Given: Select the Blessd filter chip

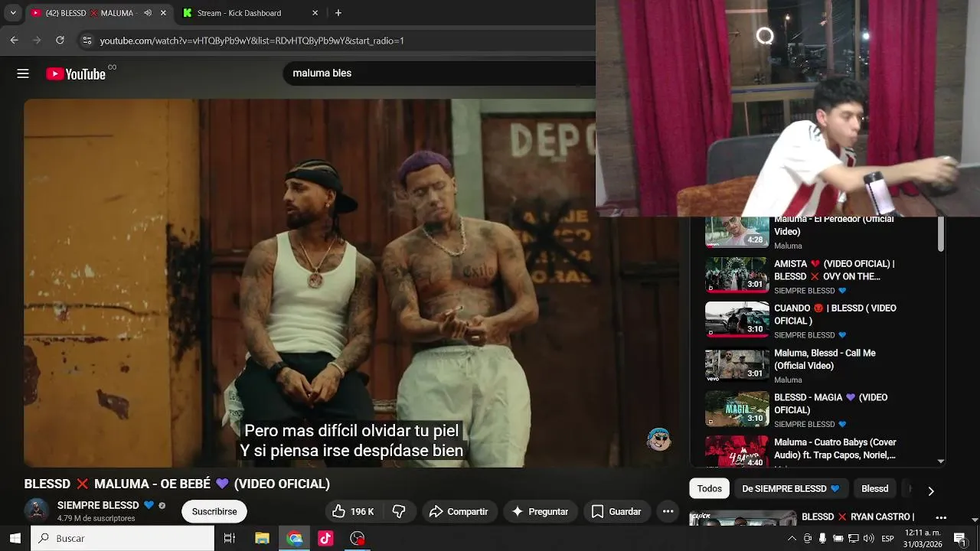Looking at the screenshot, I should click(x=874, y=488).
